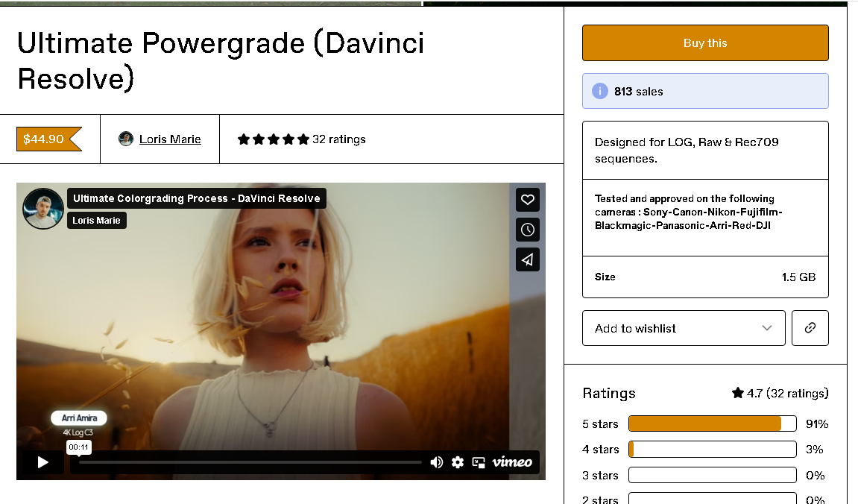Click the product title 'Ultimate Powergrade'

221,60
